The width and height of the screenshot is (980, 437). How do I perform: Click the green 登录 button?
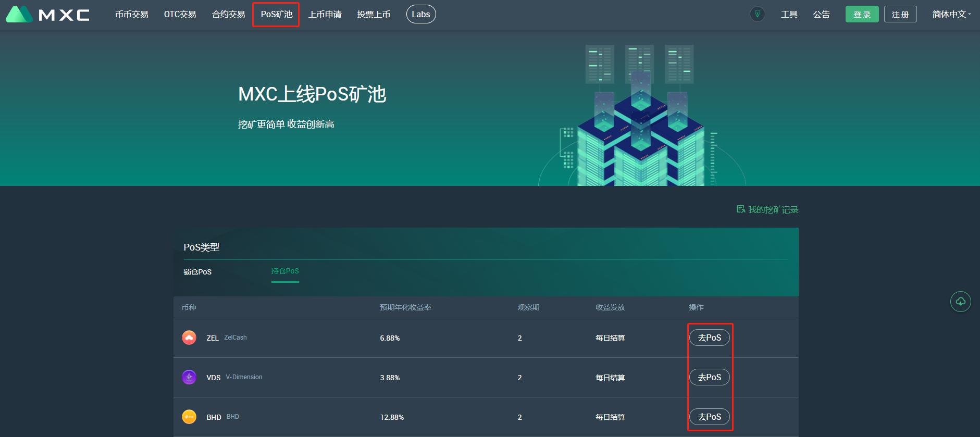click(862, 15)
